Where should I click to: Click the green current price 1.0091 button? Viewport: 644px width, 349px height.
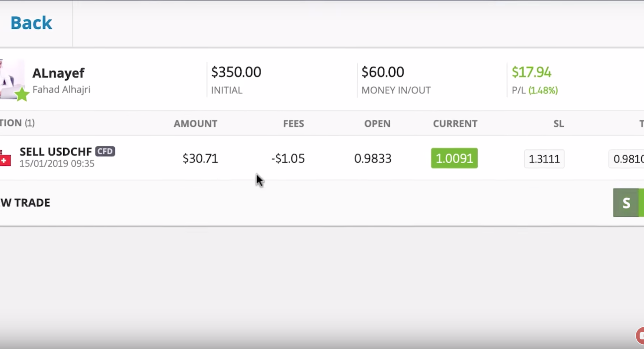(454, 158)
